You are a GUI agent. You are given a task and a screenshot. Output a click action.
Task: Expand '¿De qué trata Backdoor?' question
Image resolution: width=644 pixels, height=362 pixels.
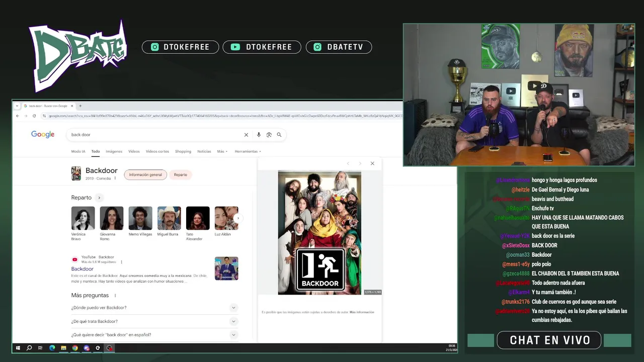154,321
